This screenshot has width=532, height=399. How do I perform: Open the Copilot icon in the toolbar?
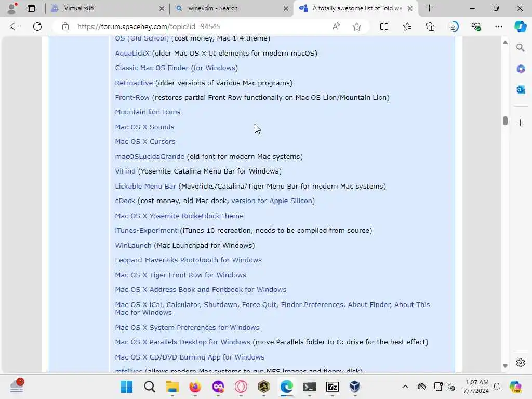pyautogui.click(x=520, y=26)
